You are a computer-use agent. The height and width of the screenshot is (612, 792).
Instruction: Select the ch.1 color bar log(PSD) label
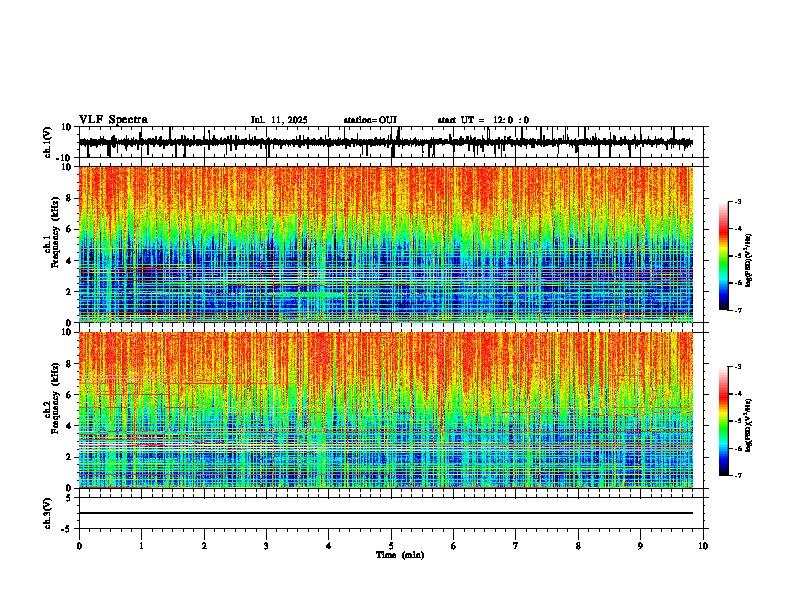click(749, 261)
